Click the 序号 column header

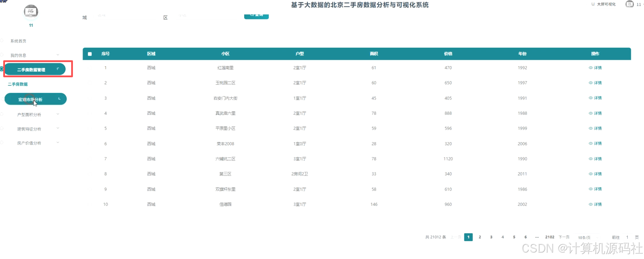[x=105, y=54]
